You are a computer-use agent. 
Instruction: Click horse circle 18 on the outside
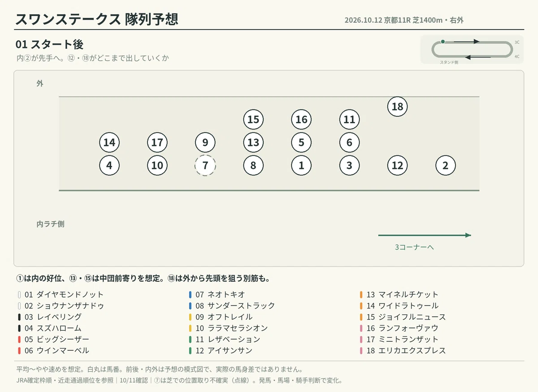(397, 107)
